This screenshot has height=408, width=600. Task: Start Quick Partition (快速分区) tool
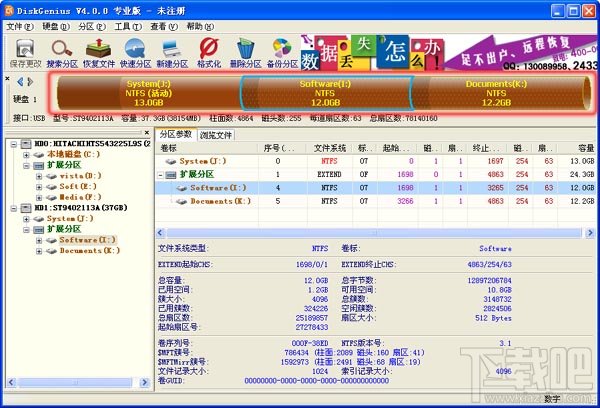point(135,54)
